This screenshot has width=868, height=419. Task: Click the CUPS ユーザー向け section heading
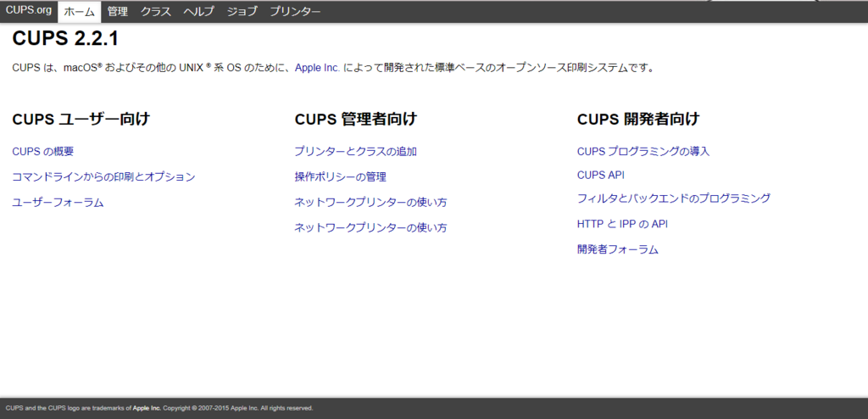pos(81,119)
